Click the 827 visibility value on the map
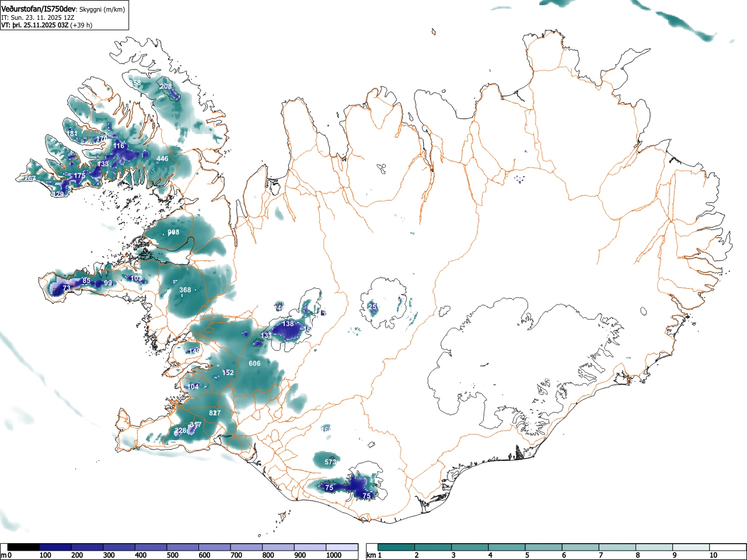Image resolution: width=747 pixels, height=560 pixels. (215, 413)
